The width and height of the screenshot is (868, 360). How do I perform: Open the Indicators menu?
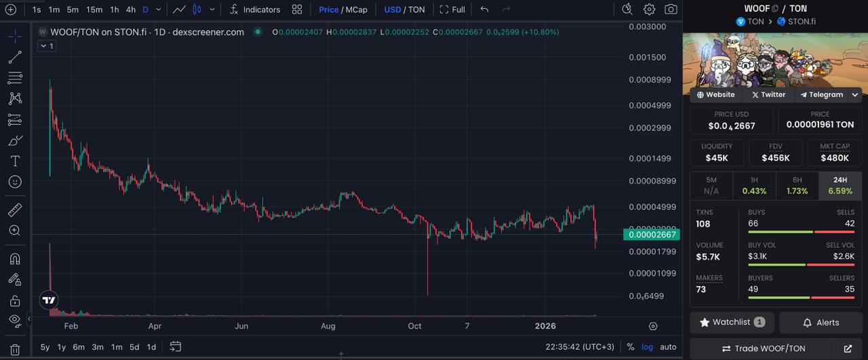click(x=254, y=9)
